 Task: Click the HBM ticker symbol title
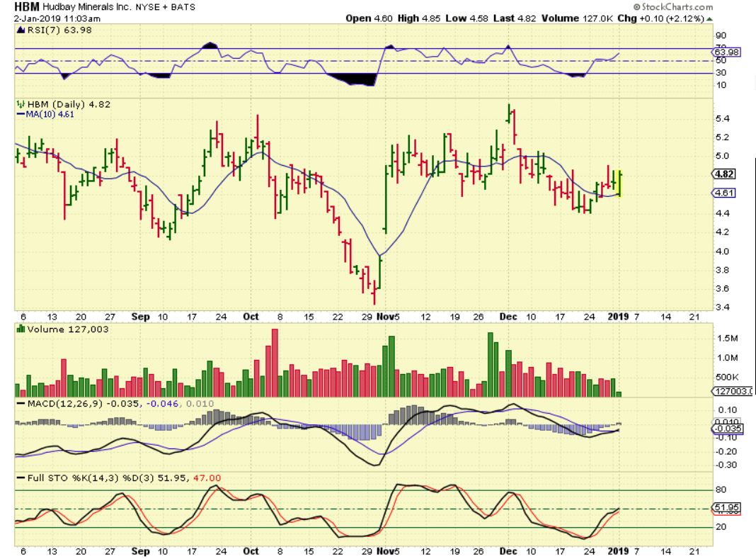[26, 7]
